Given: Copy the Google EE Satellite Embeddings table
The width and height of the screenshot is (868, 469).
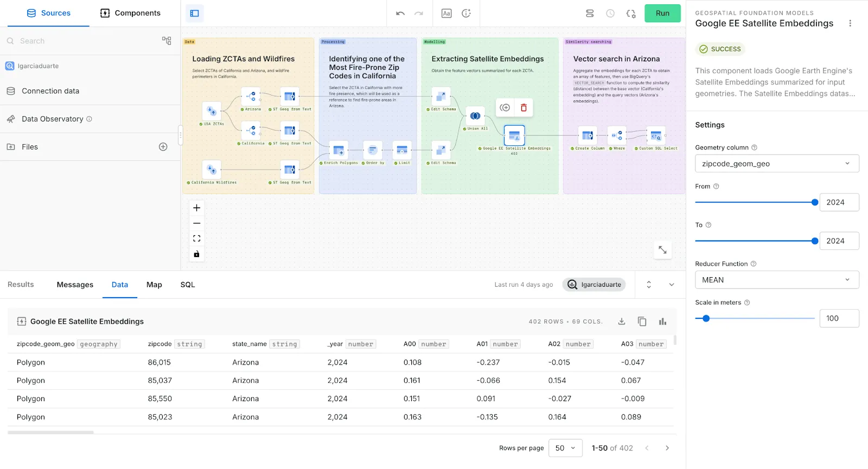Looking at the screenshot, I should 642,322.
